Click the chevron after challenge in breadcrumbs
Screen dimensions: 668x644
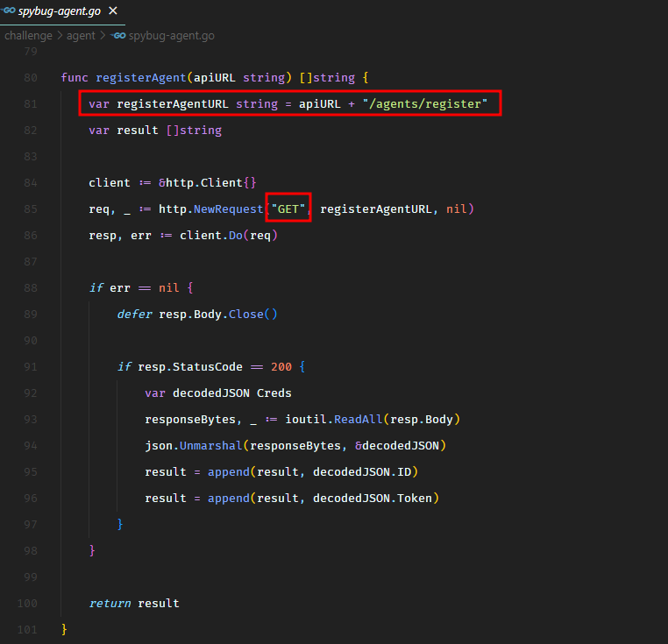click(60, 36)
